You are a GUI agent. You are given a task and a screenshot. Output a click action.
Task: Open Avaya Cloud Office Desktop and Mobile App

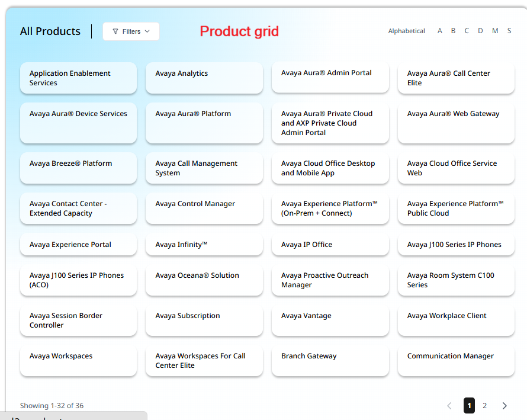pos(330,168)
